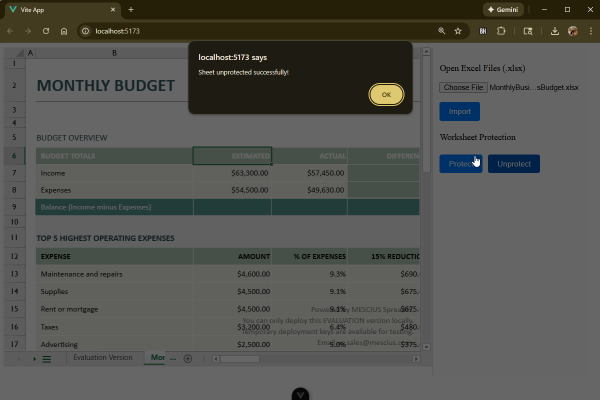
Task: Bookmark this page with star icon
Action: (x=458, y=31)
